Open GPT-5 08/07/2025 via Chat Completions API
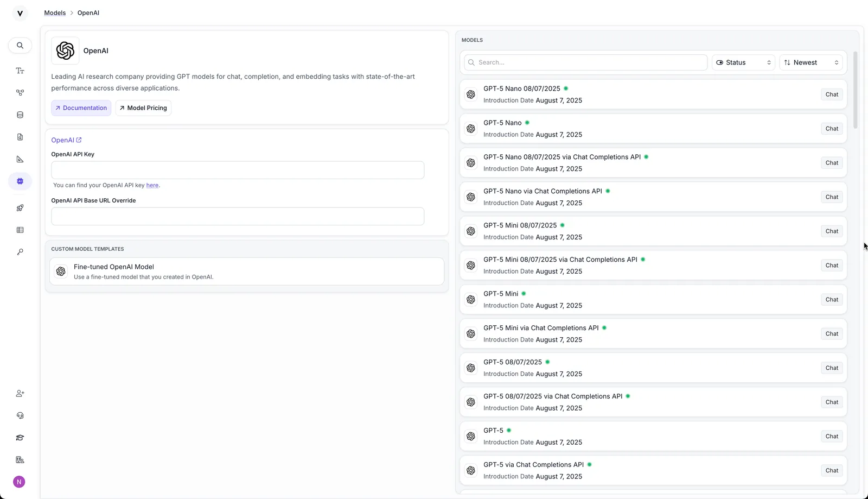This screenshot has width=868, height=499. pyautogui.click(x=653, y=402)
